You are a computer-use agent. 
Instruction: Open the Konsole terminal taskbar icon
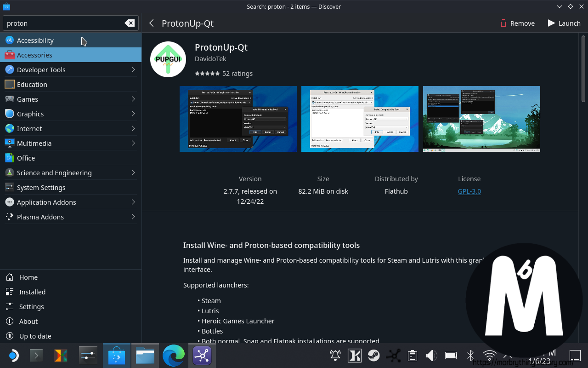pyautogui.click(x=36, y=356)
